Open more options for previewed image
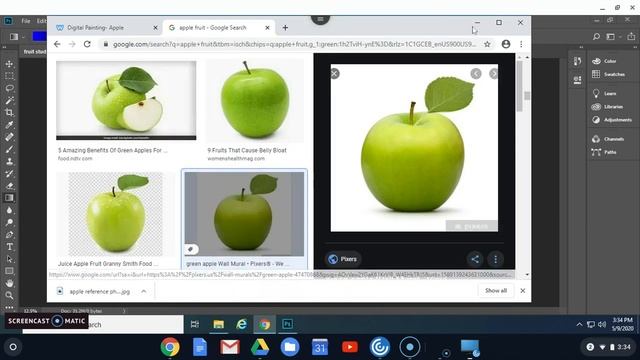Image resolution: width=640 pixels, height=360 pixels. pos(496,259)
